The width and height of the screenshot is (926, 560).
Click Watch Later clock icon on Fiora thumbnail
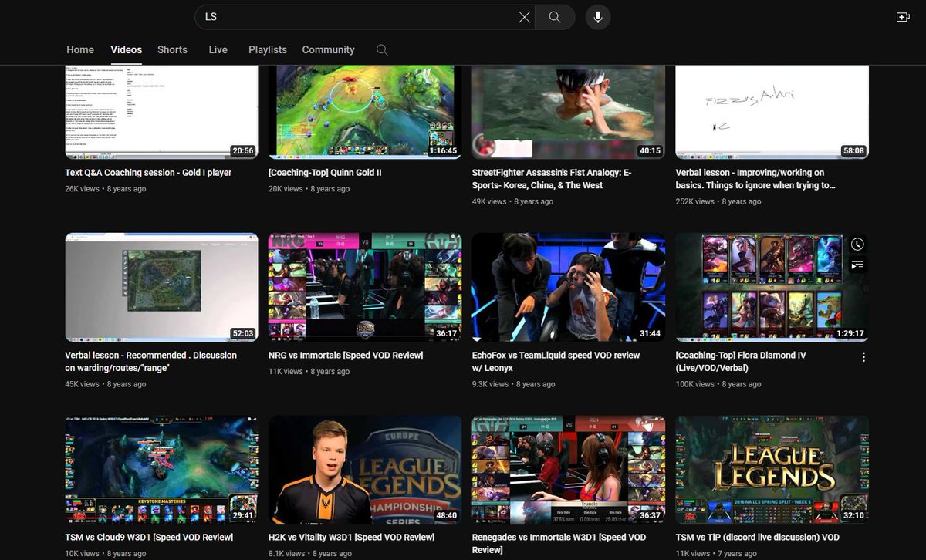pos(857,245)
